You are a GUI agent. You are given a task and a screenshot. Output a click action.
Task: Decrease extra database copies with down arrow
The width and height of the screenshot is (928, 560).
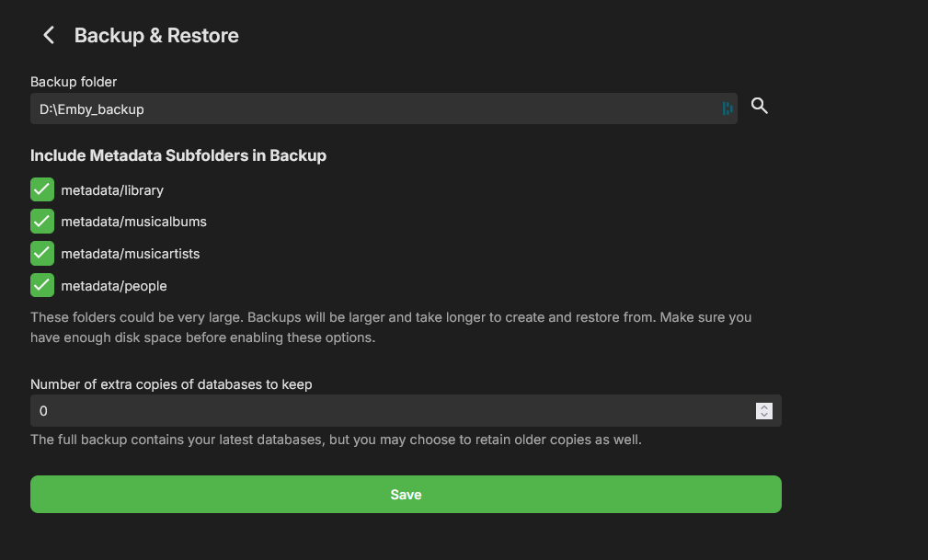click(x=763, y=415)
